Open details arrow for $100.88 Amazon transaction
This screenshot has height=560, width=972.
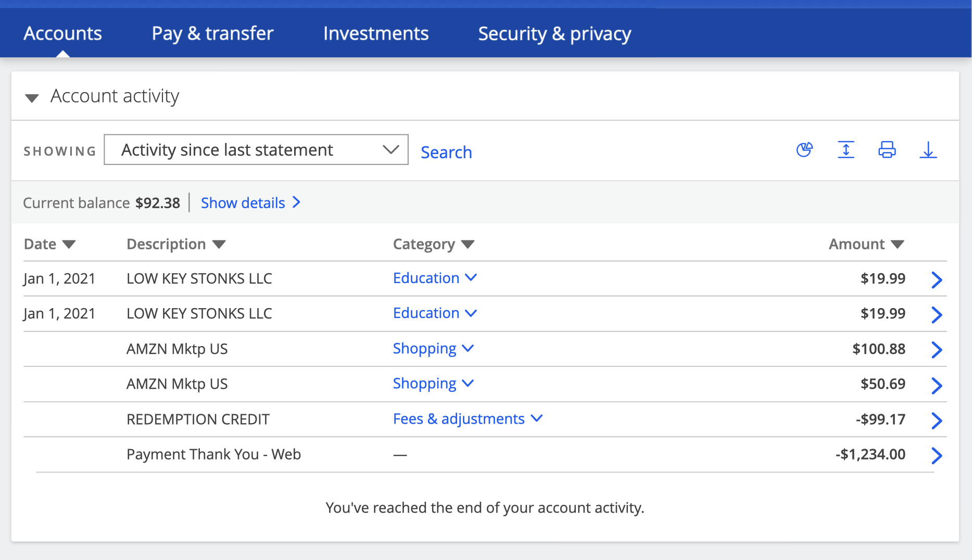936,350
